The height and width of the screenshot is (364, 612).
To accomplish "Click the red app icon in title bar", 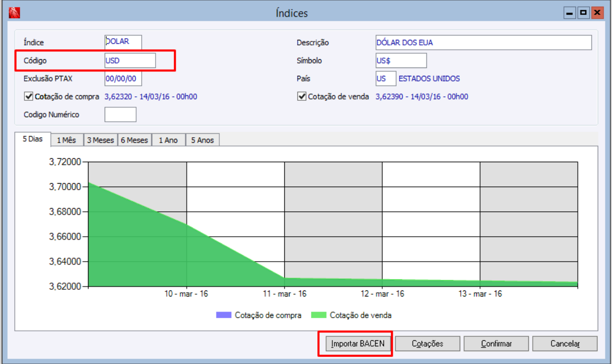I will pyautogui.click(x=14, y=13).
